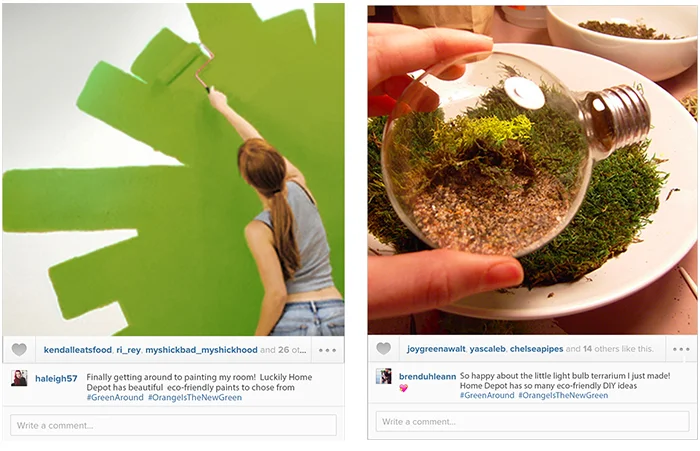This screenshot has height=451, width=700.
Task: Click the brenduhleann username
Action: [x=427, y=376]
